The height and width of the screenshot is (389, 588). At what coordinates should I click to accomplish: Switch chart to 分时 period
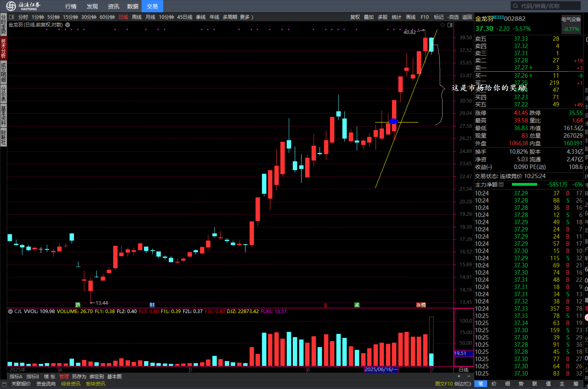pos(23,17)
